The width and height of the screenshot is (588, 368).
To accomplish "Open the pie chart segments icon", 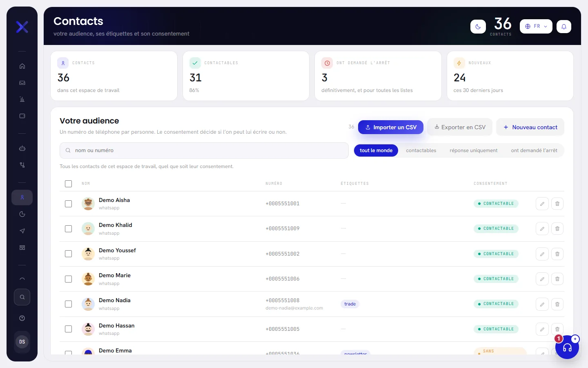I will click(22, 214).
